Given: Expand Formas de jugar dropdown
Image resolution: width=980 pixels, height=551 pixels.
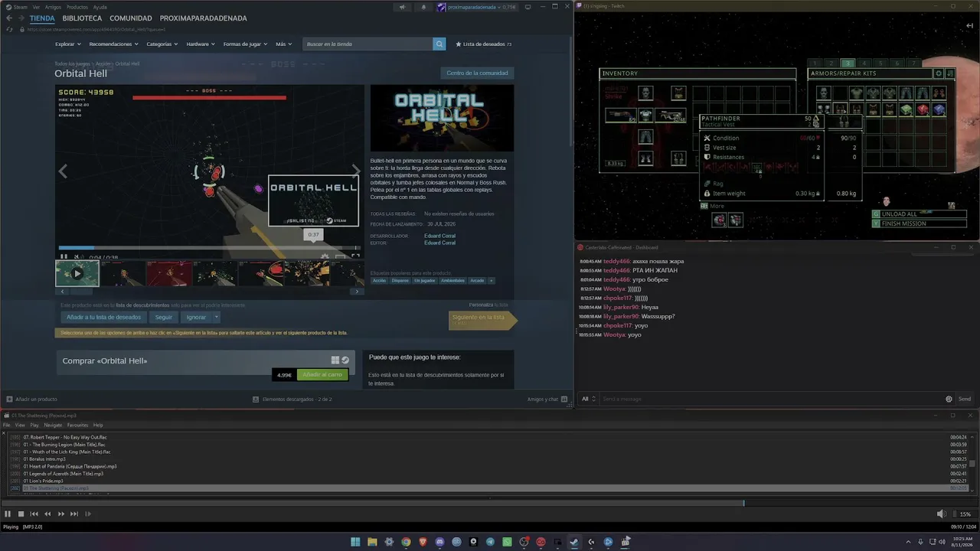Looking at the screenshot, I should 245,44.
